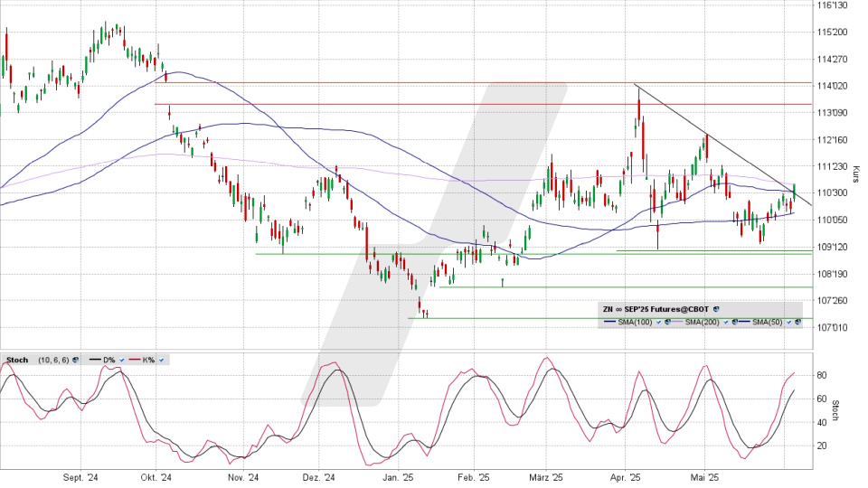The image size is (868, 488).
Task: Open settings icon next to ZN Futures@CBOT title
Action: pyautogui.click(x=716, y=309)
